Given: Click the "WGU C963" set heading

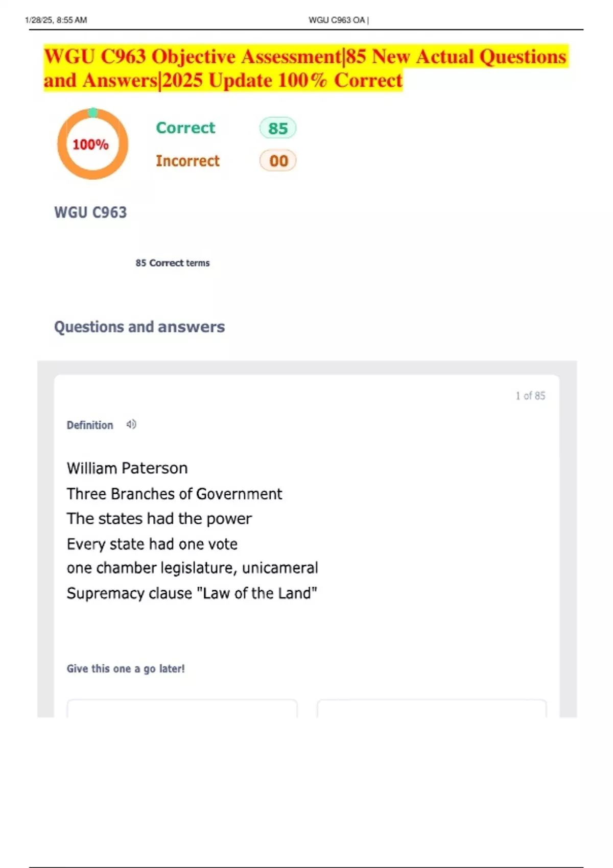Looking at the screenshot, I should click(90, 212).
